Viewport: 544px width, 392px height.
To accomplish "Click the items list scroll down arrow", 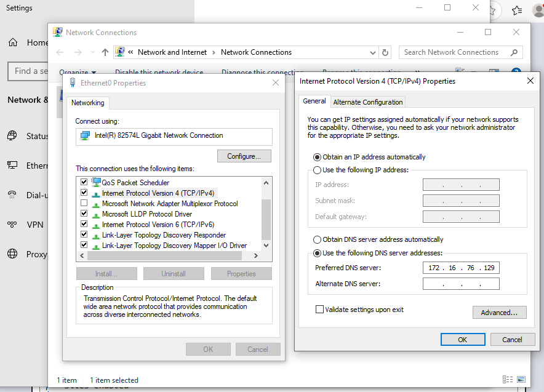I will [266, 246].
